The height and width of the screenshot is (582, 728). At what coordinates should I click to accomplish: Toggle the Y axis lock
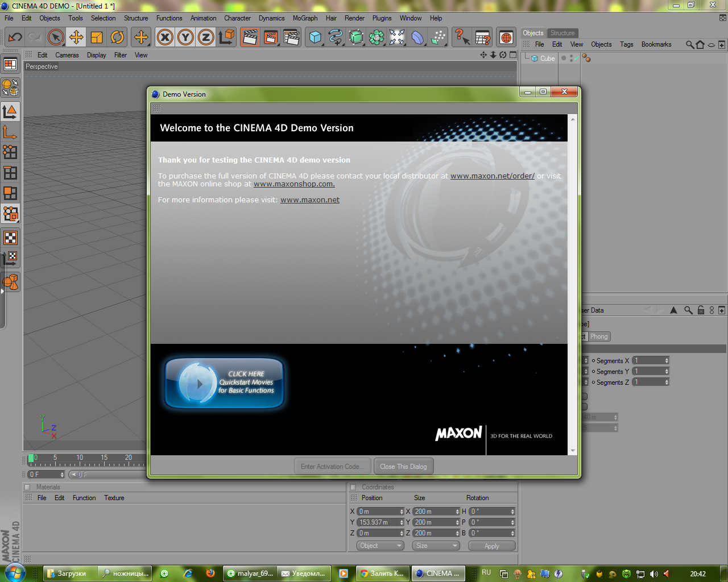pos(185,38)
